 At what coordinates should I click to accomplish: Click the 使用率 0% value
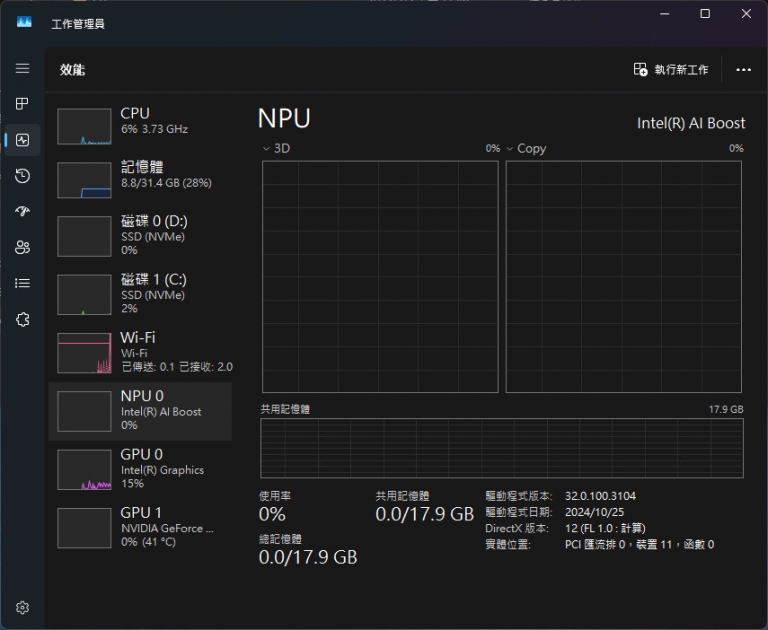pos(272,514)
